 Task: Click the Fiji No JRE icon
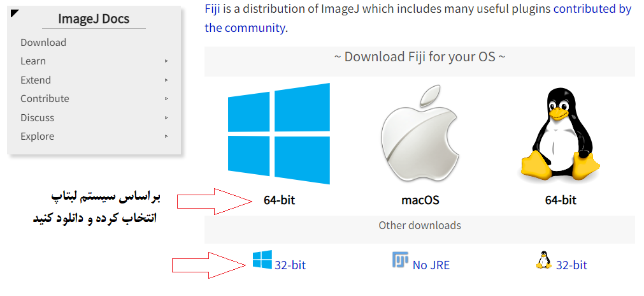click(400, 260)
